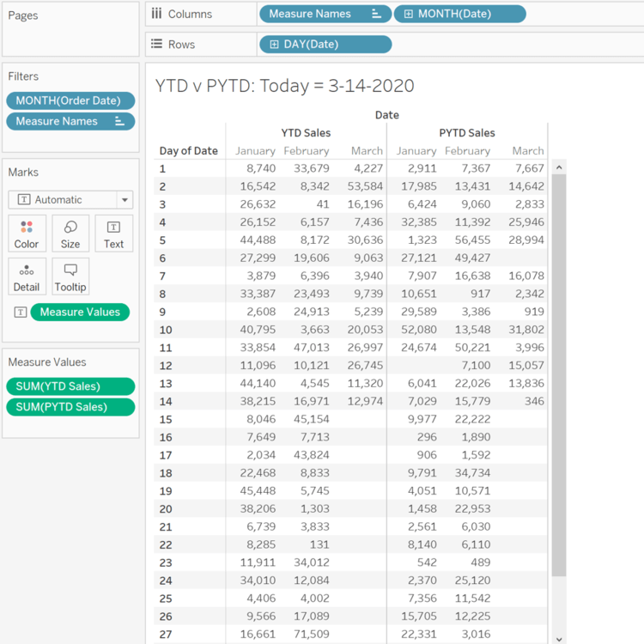
Task: Click cell value 45,448
Action: tap(258, 491)
